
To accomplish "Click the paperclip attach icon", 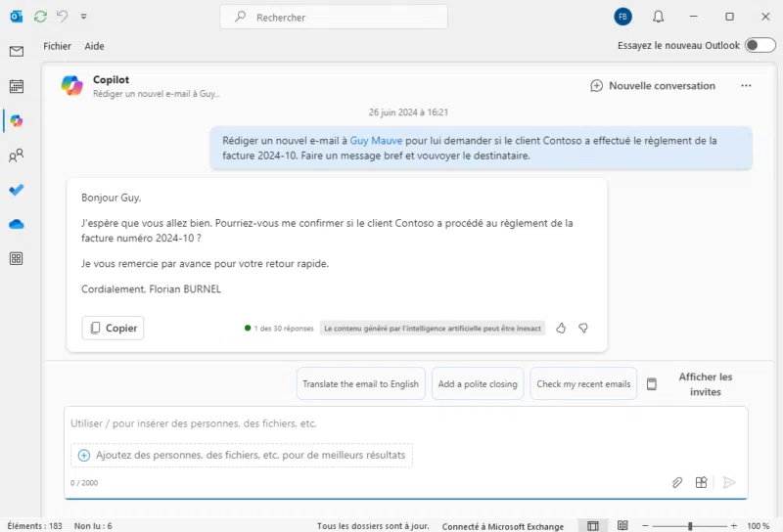I will 677,482.
